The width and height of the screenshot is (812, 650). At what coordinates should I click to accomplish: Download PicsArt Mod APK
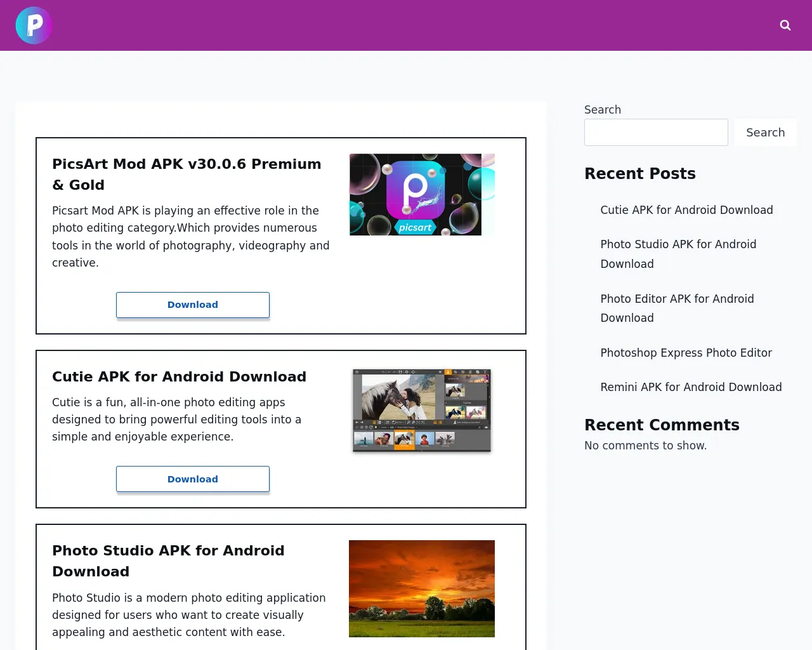(193, 305)
